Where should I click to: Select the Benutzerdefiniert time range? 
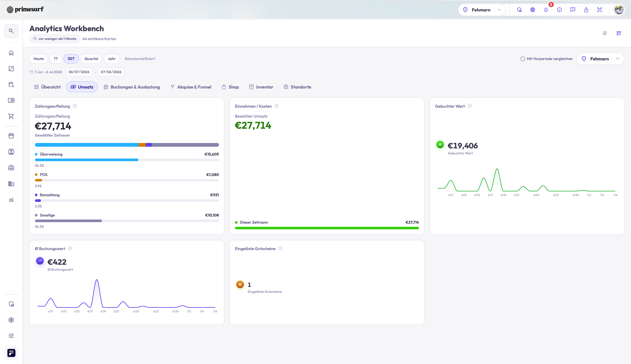click(x=140, y=59)
